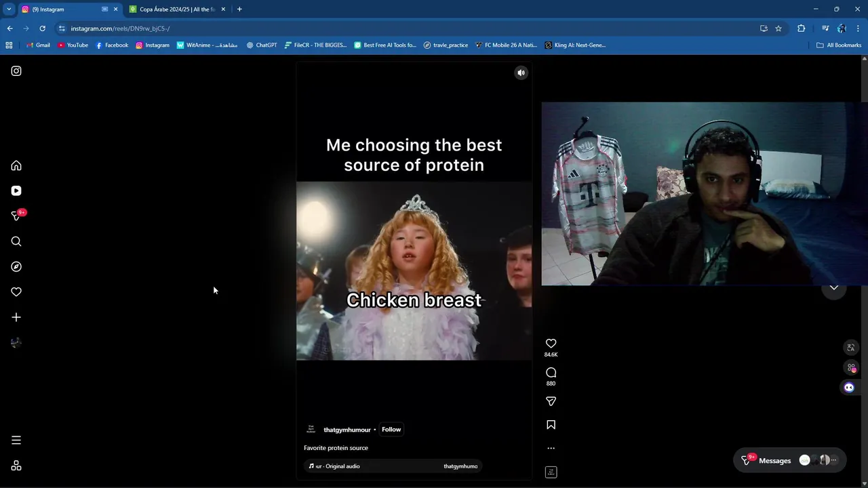
Task: Close the Instagram browser tab
Action: 115,9
